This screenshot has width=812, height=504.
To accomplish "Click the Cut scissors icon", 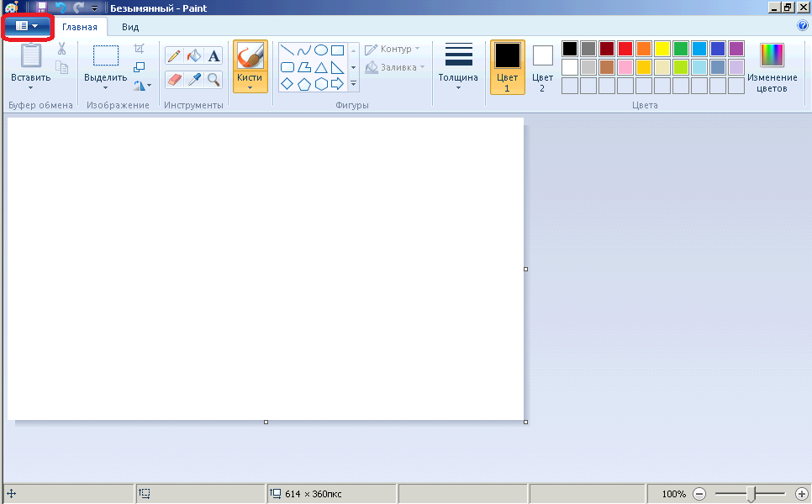I will pos(61,49).
